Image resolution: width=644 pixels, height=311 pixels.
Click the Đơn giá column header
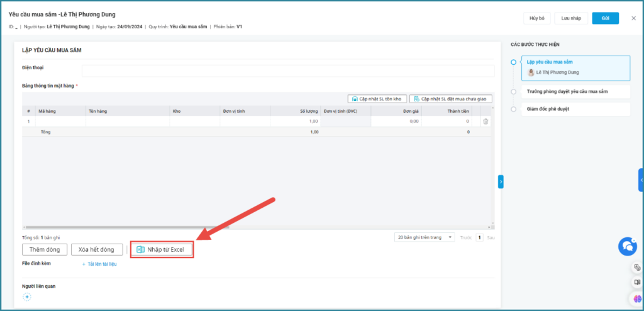(396, 111)
